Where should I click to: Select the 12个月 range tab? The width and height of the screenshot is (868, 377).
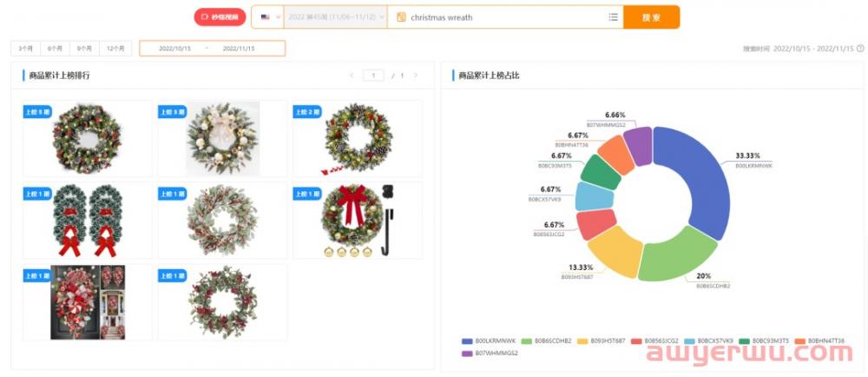coord(115,48)
